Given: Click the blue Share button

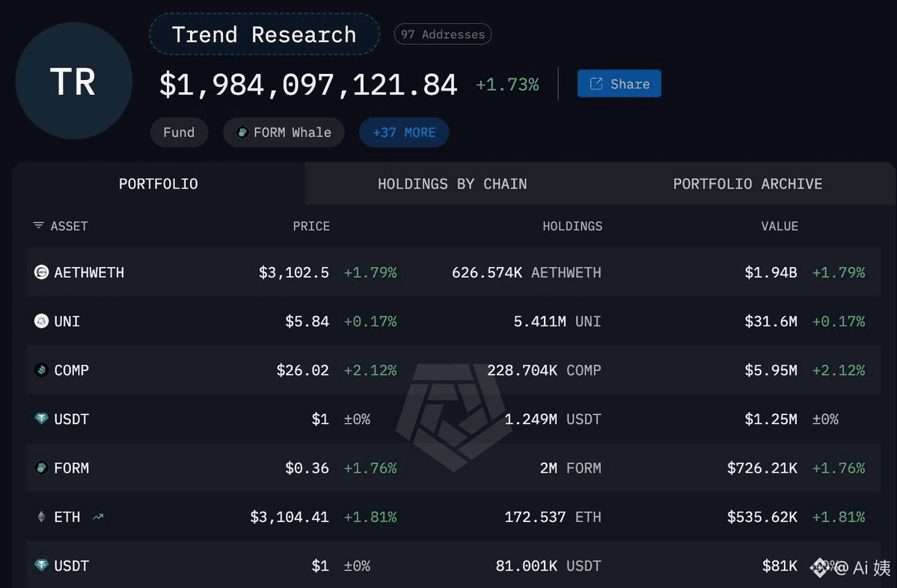Looking at the screenshot, I should tap(619, 84).
